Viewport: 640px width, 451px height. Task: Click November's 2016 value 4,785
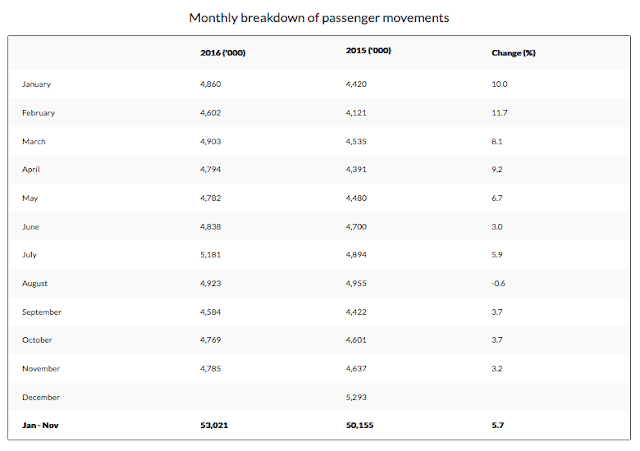(211, 369)
